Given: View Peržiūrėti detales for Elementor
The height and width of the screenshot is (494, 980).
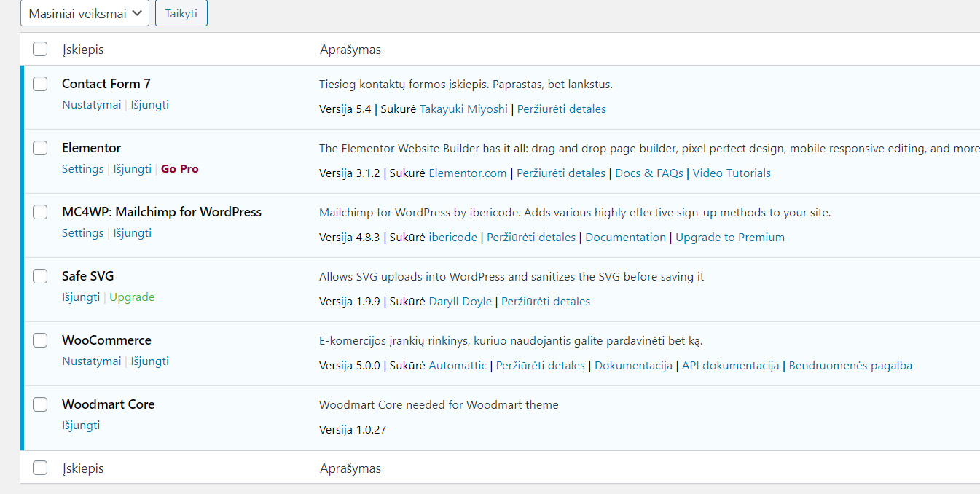Looking at the screenshot, I should click(561, 173).
